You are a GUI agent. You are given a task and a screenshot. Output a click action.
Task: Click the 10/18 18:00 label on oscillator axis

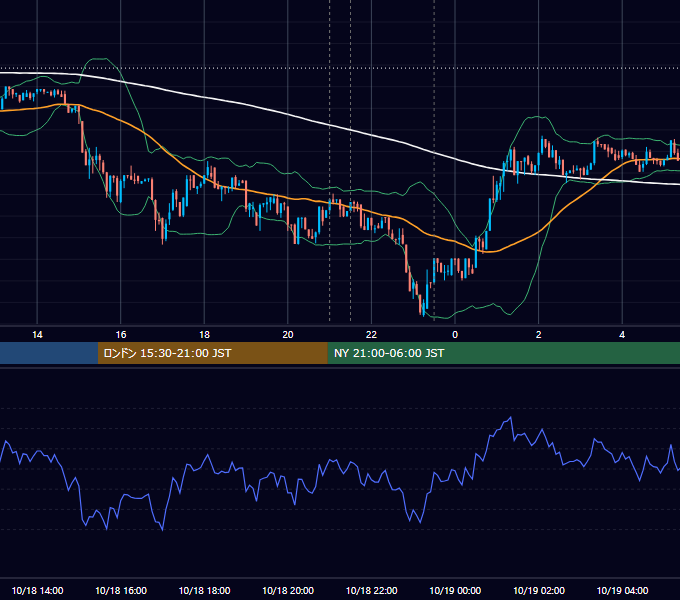tap(204, 590)
